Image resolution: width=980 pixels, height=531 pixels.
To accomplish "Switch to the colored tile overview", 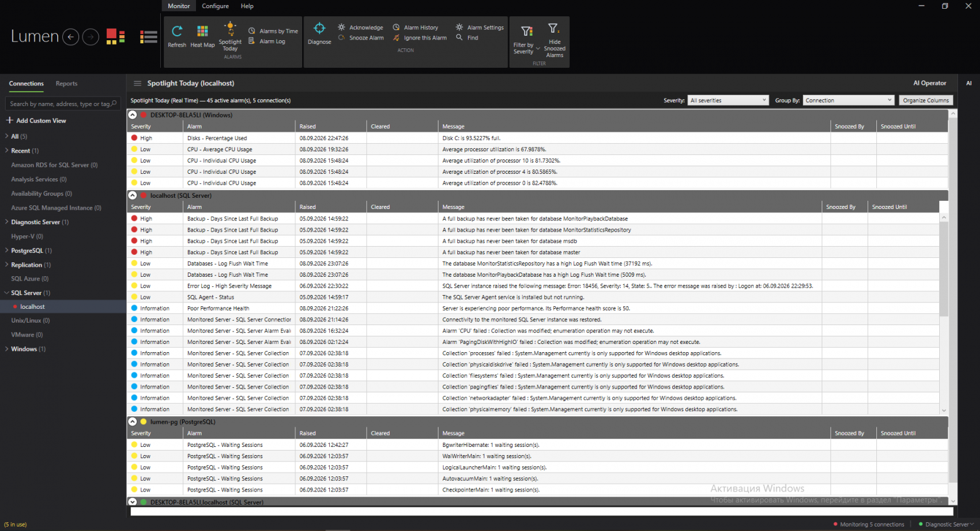I will tap(116, 37).
